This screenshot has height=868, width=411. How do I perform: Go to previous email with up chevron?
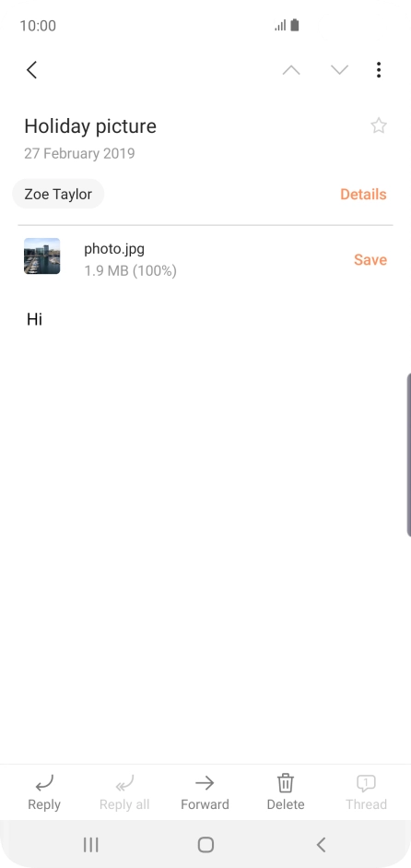tap(291, 70)
